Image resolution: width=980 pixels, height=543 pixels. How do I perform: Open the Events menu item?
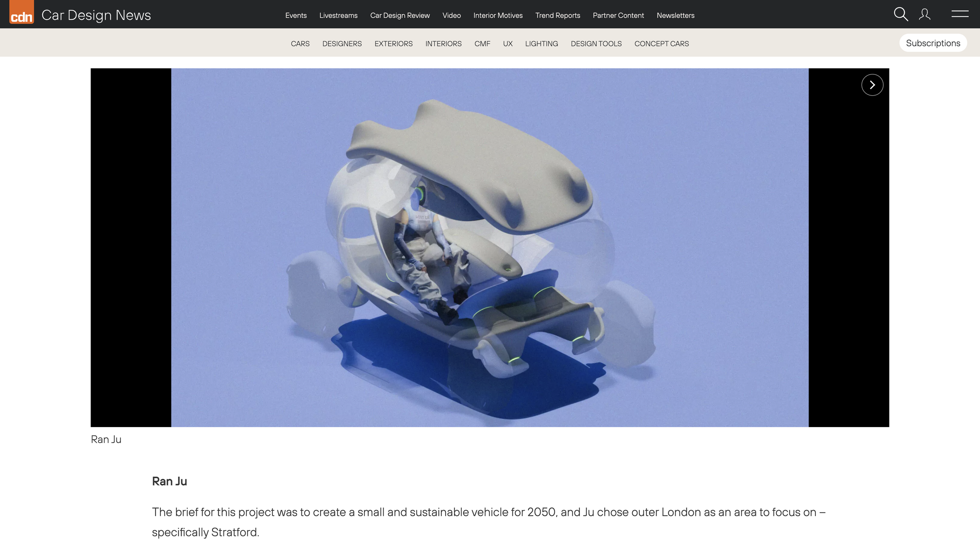(296, 16)
